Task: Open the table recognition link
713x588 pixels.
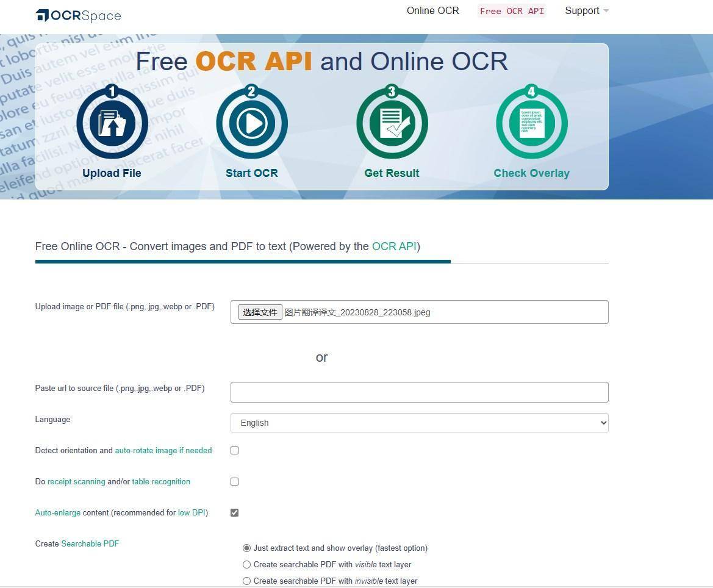Action: click(x=161, y=481)
